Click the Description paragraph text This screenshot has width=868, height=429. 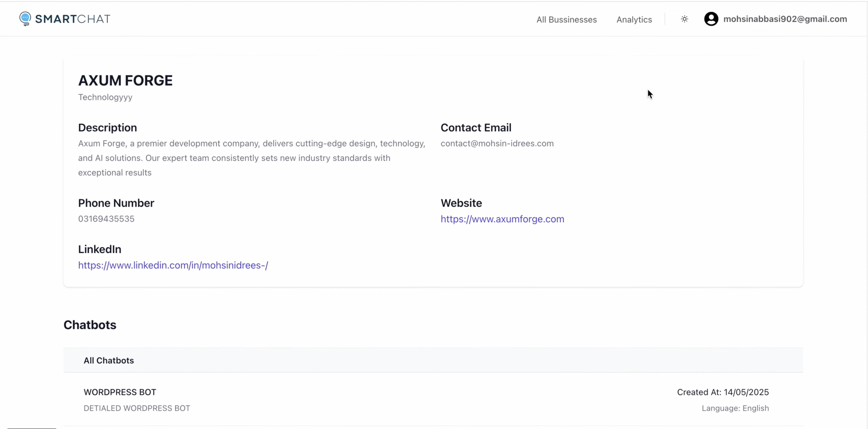pyautogui.click(x=251, y=158)
